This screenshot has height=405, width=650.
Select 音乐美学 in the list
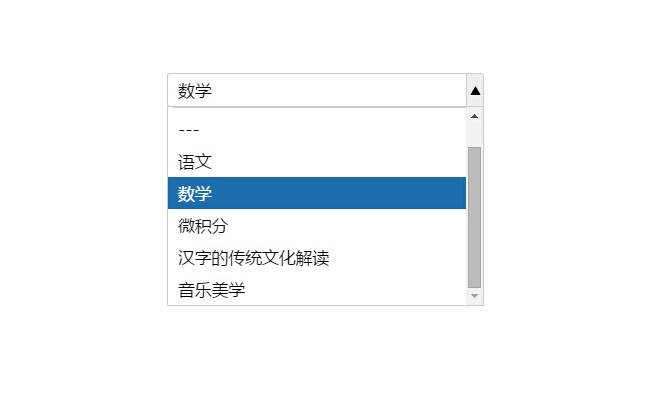pyautogui.click(x=317, y=290)
